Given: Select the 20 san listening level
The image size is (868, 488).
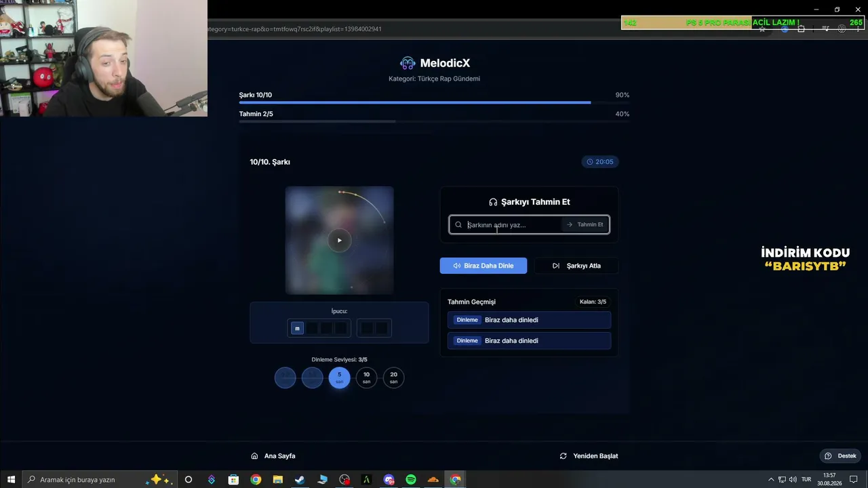Looking at the screenshot, I should (393, 378).
